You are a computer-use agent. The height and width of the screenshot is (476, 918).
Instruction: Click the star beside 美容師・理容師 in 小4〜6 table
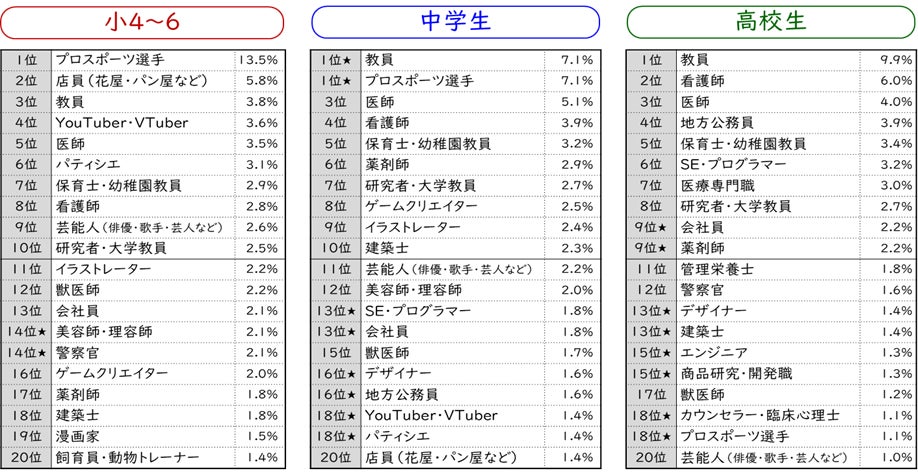pyautogui.click(x=42, y=331)
